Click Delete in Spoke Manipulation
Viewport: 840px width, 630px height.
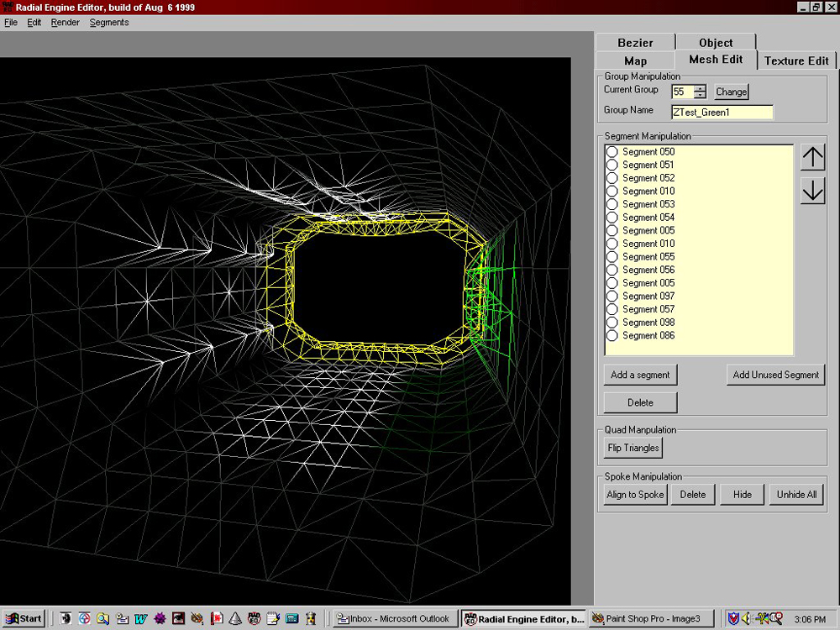click(x=693, y=495)
